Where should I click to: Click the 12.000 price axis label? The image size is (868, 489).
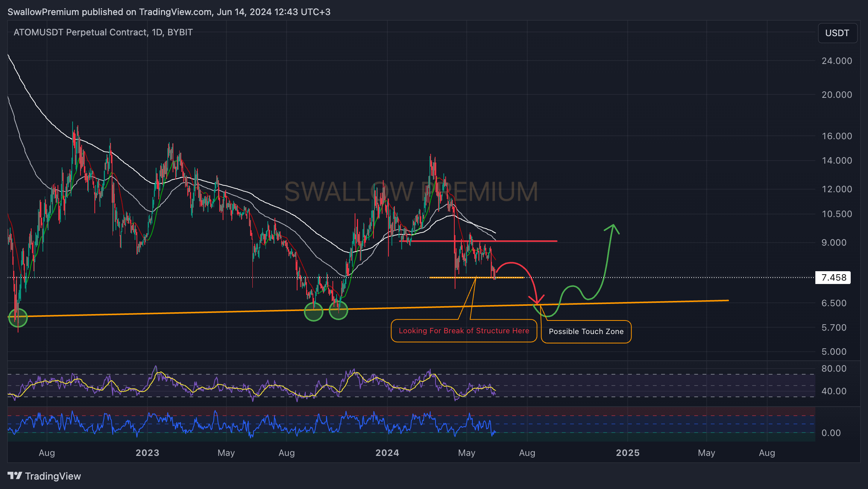pyautogui.click(x=837, y=189)
